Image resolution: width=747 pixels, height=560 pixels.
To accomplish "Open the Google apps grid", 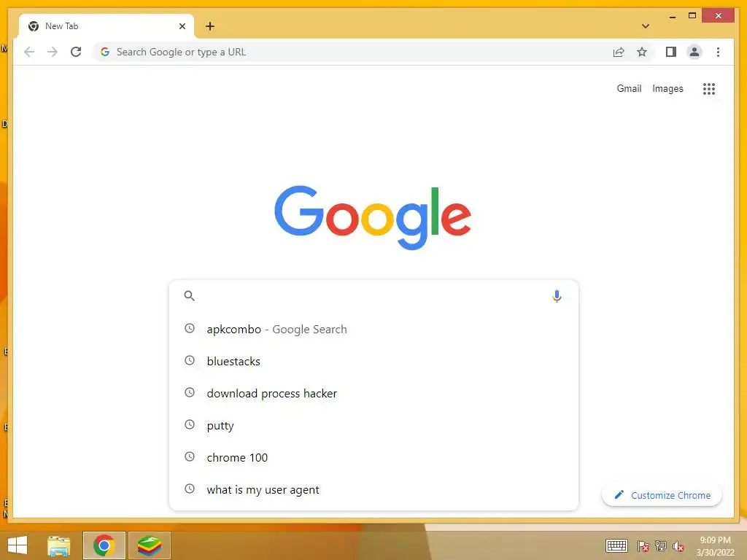I will click(709, 88).
